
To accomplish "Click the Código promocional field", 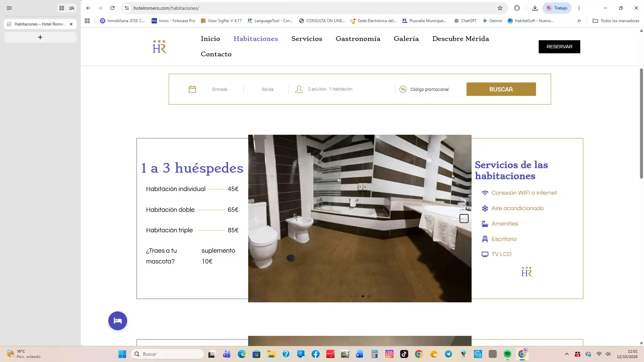I will pyautogui.click(x=429, y=89).
